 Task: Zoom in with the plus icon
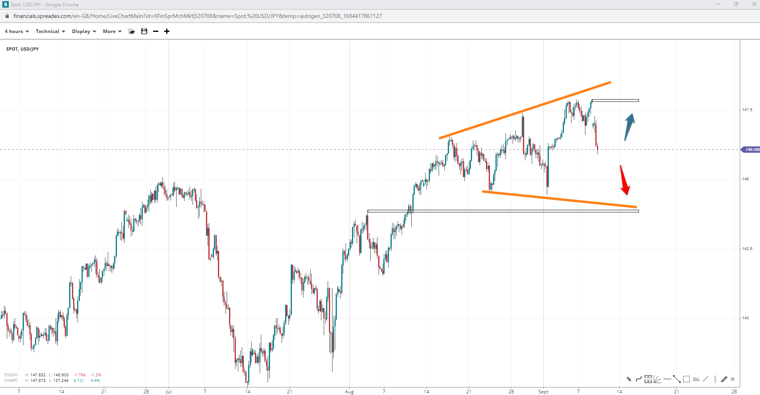click(167, 31)
